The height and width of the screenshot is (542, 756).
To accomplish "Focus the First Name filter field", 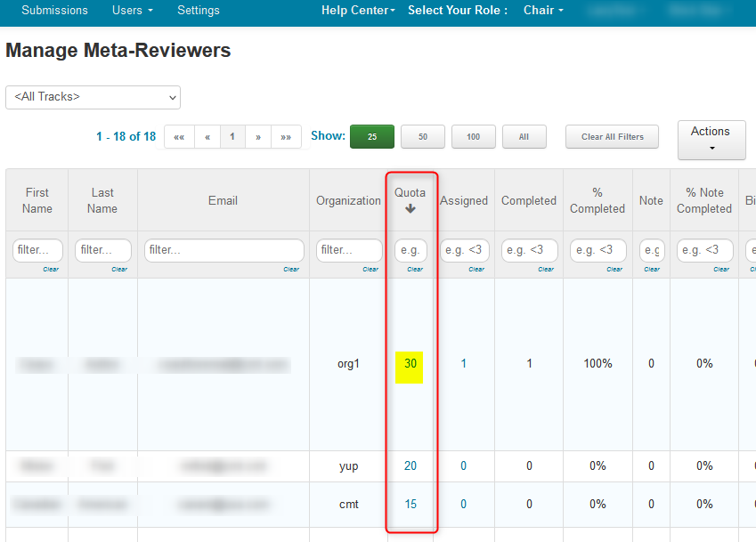I will (x=37, y=250).
